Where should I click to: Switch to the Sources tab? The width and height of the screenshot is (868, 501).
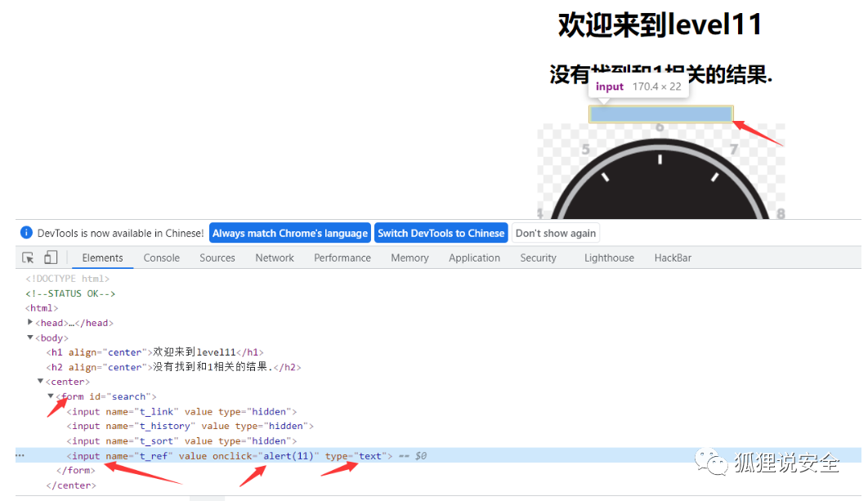[217, 257]
